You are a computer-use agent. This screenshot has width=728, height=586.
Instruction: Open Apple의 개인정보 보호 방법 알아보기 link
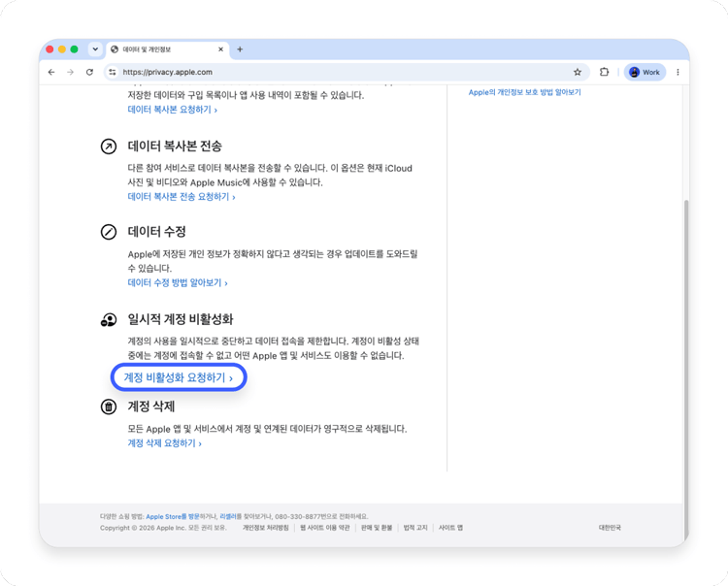(x=524, y=92)
